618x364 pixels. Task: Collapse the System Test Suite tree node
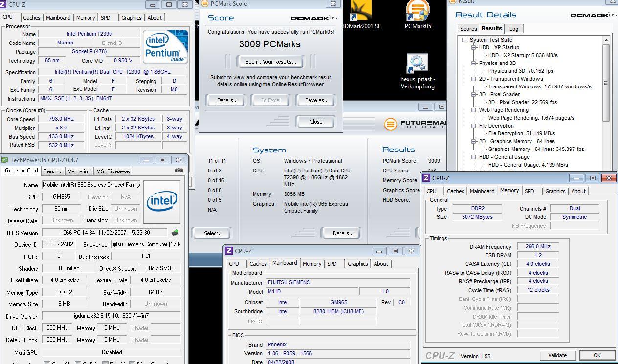(x=464, y=40)
